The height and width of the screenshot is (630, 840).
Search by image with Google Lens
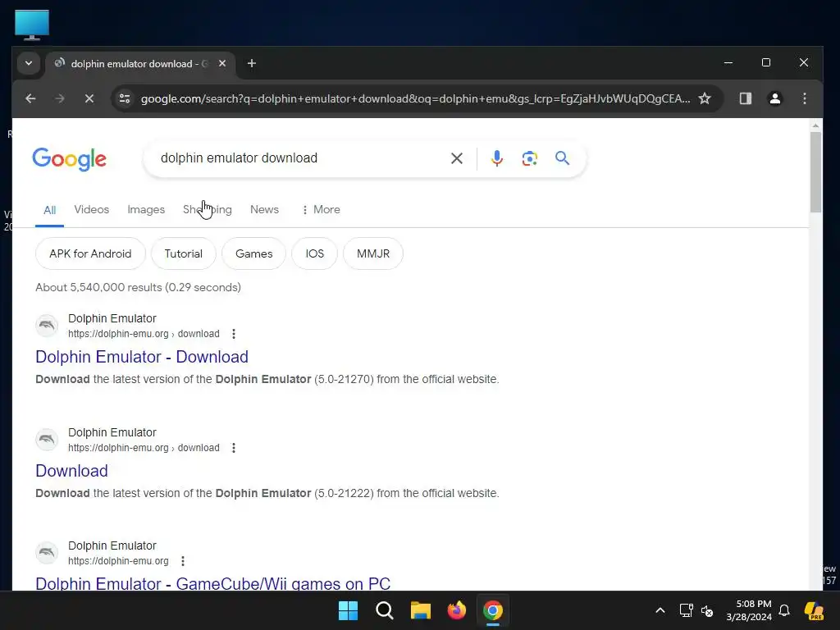click(529, 158)
